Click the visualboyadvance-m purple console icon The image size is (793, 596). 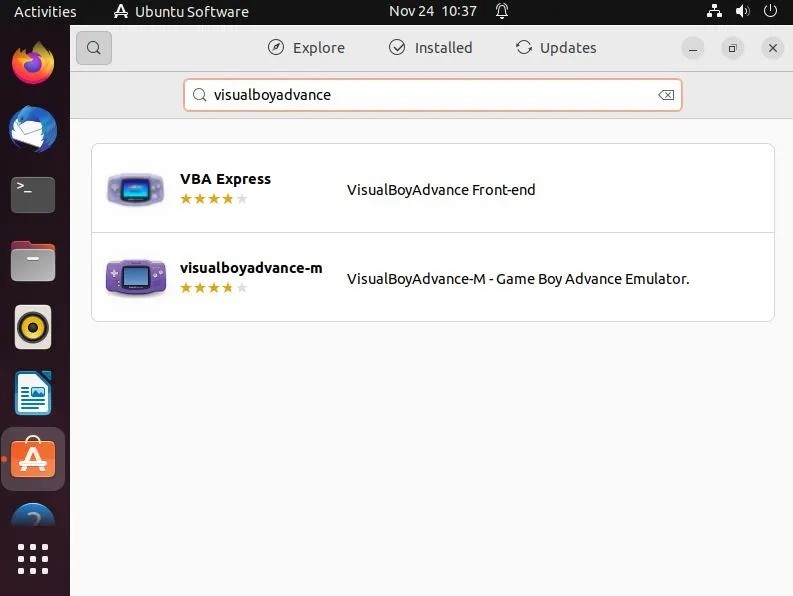(x=136, y=278)
